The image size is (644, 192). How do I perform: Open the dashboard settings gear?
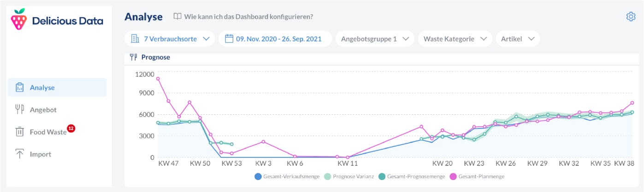point(631,17)
